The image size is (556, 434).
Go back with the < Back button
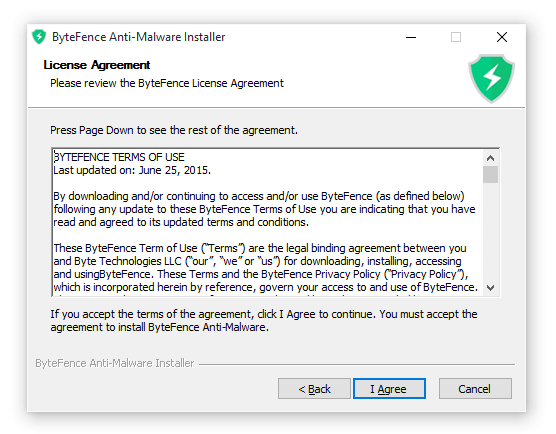[x=314, y=389]
